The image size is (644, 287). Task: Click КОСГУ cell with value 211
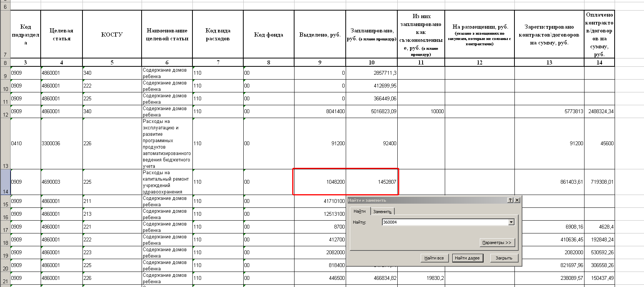coord(112,201)
